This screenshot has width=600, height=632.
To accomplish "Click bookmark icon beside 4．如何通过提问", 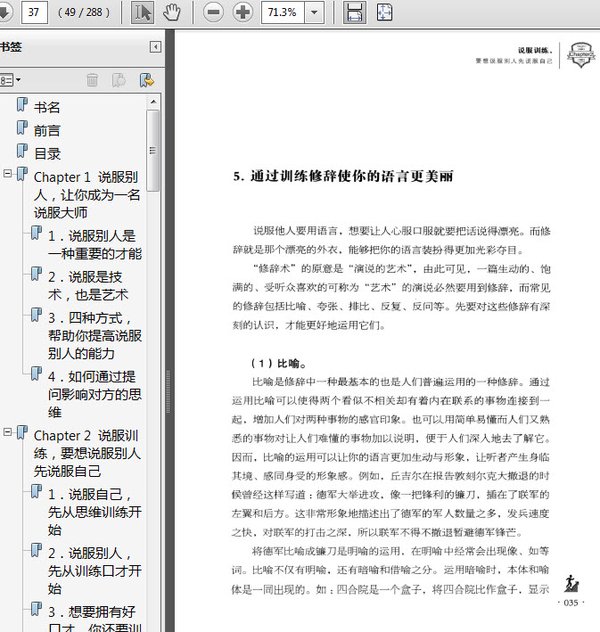I will pos(36,374).
